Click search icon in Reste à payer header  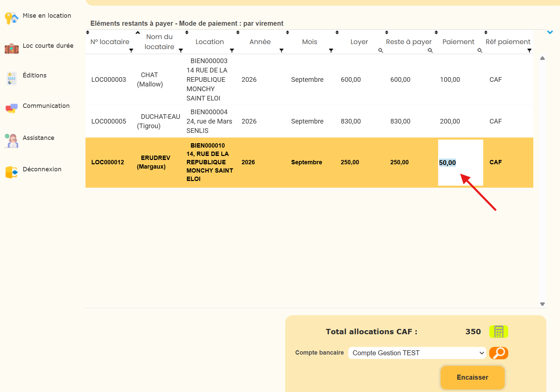coord(430,50)
